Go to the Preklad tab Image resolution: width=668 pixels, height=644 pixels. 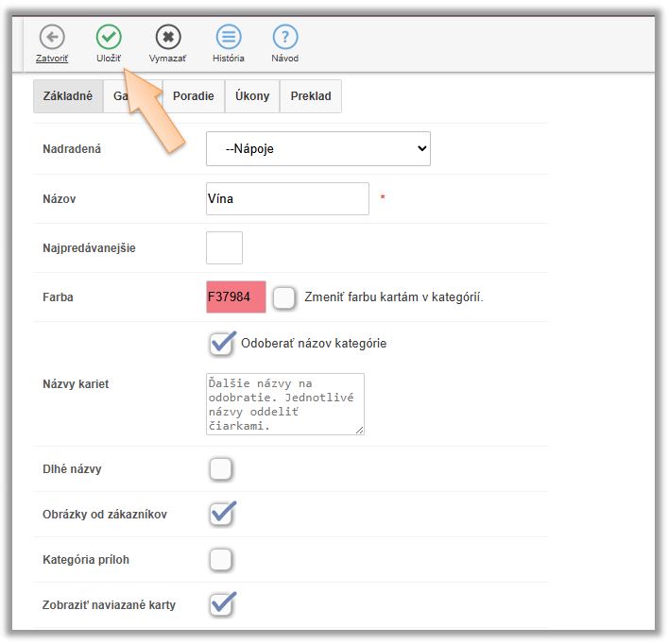(311, 96)
